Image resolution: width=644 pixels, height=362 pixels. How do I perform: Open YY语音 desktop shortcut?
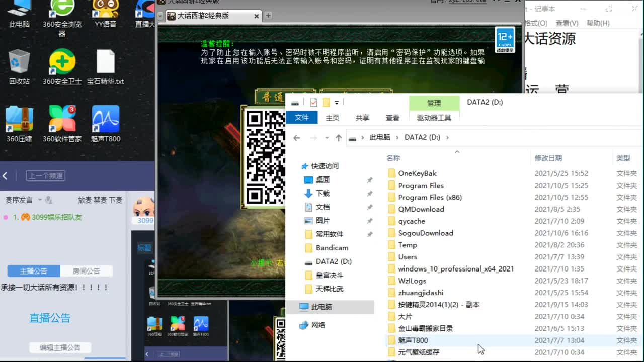point(106,14)
